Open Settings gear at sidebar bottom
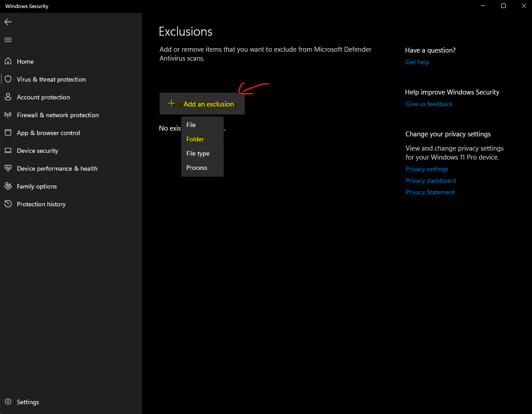 coord(8,402)
